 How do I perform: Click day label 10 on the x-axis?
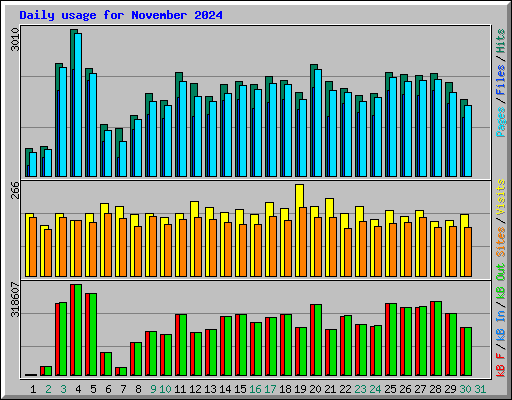[165, 389]
